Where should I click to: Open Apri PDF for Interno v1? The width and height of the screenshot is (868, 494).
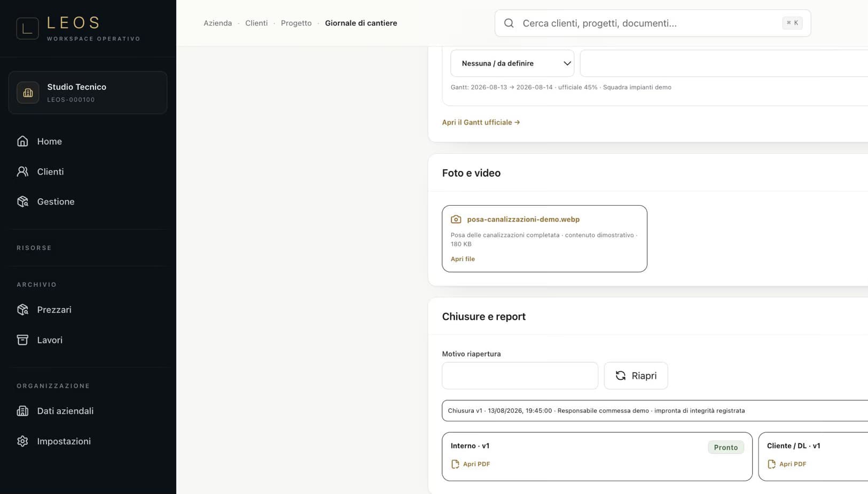point(476,464)
